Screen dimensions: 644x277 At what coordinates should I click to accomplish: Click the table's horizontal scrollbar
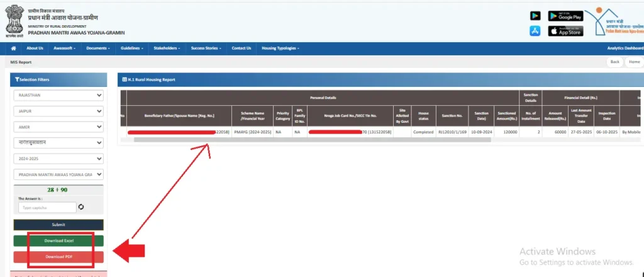point(312,140)
